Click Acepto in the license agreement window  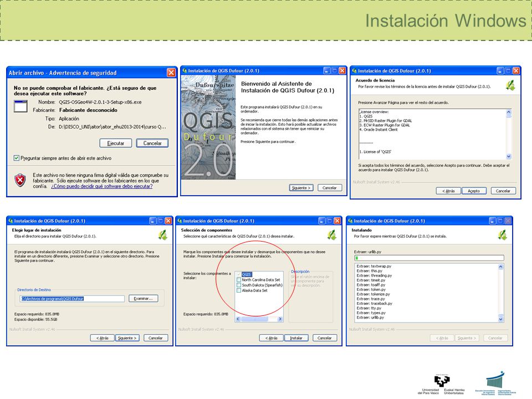[x=474, y=191]
